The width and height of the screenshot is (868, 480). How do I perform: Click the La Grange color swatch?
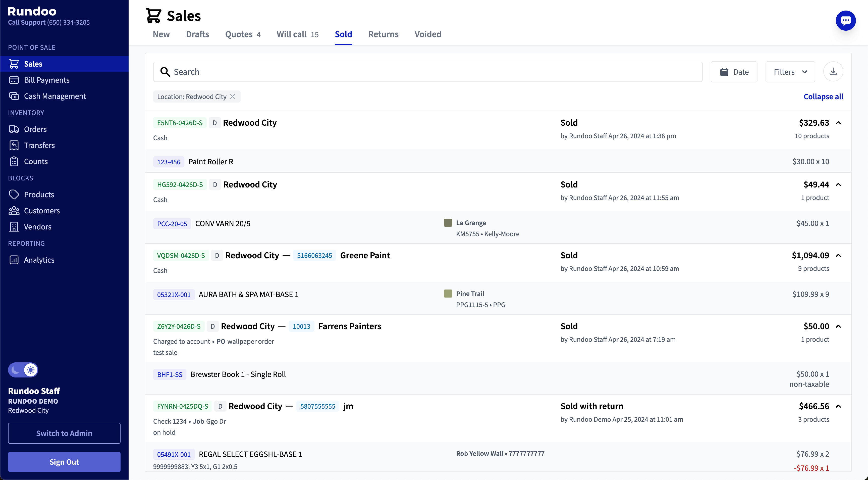(x=448, y=222)
